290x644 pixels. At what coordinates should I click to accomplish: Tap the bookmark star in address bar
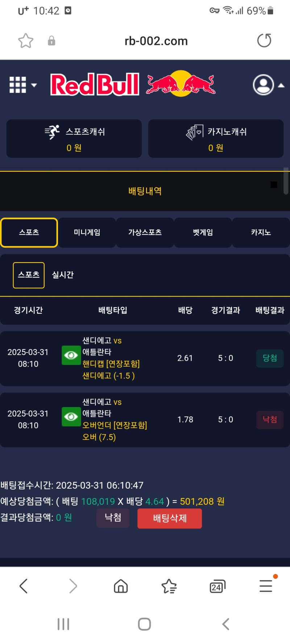(26, 41)
